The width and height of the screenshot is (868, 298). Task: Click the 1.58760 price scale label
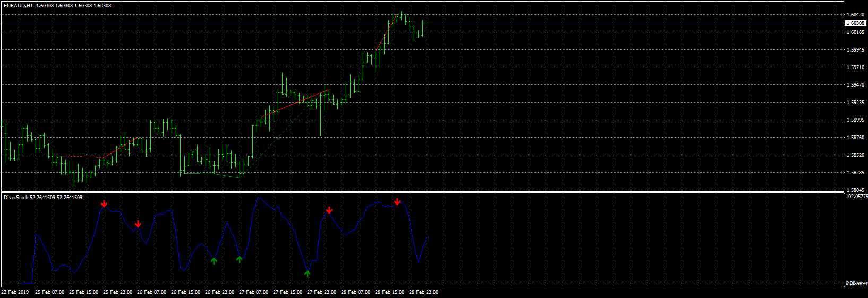point(855,138)
